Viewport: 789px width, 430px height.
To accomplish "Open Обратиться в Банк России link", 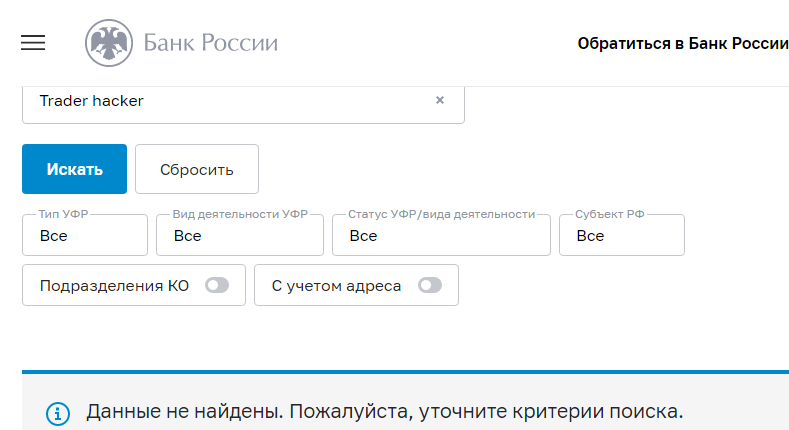I will pos(683,44).
